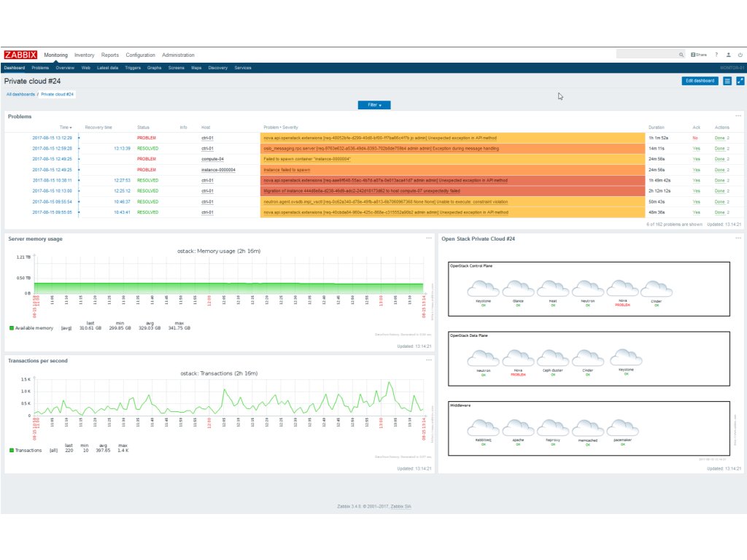Click the search magnifier icon
747x560 pixels.
(x=681, y=55)
